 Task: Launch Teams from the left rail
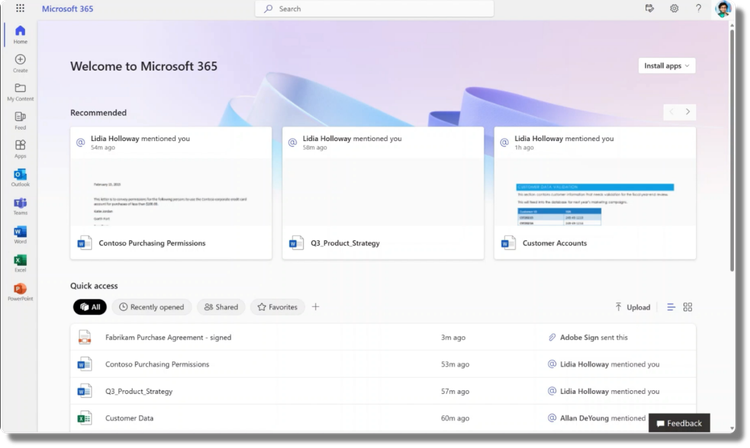20,206
